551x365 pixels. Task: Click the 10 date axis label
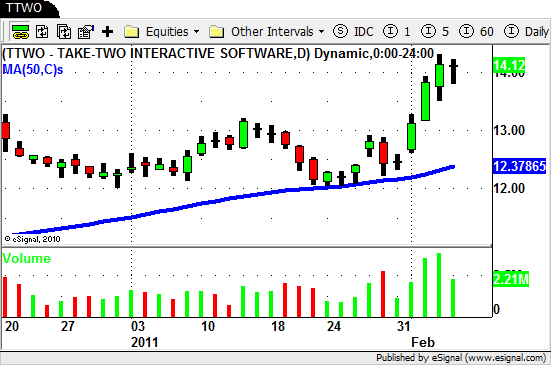[x=208, y=326]
